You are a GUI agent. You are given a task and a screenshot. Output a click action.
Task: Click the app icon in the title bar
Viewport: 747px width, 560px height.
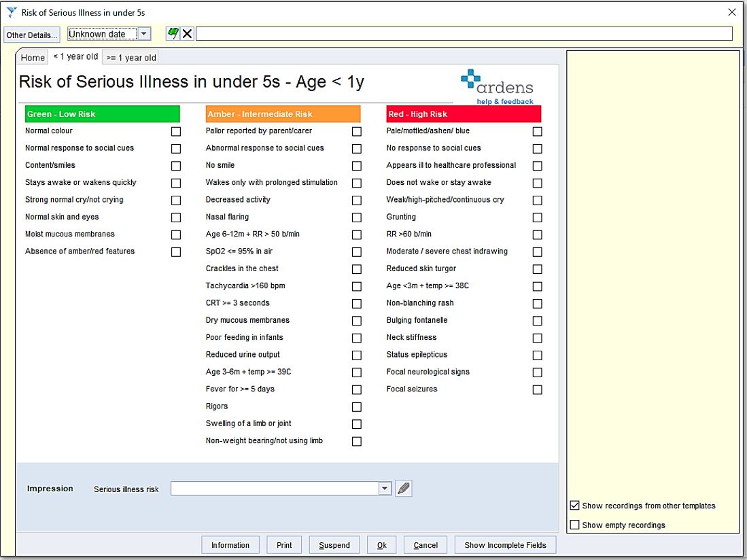[12, 12]
